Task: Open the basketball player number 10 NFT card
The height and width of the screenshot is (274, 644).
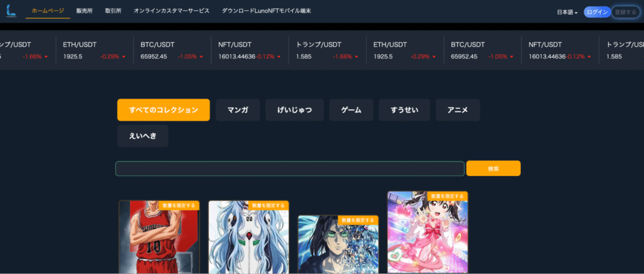Action: click(159, 237)
